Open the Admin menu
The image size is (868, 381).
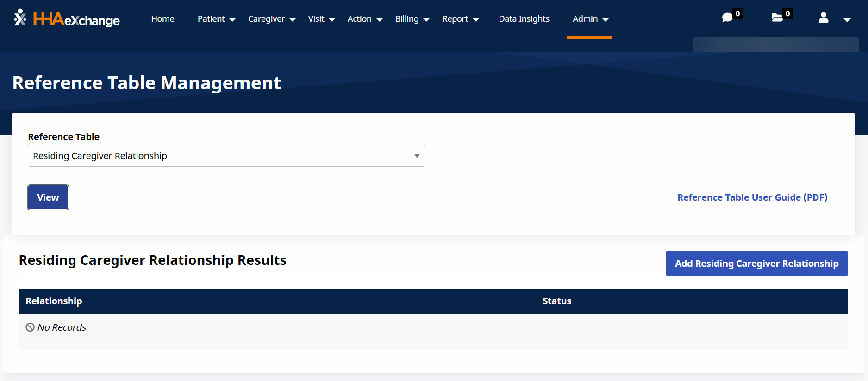(x=590, y=19)
